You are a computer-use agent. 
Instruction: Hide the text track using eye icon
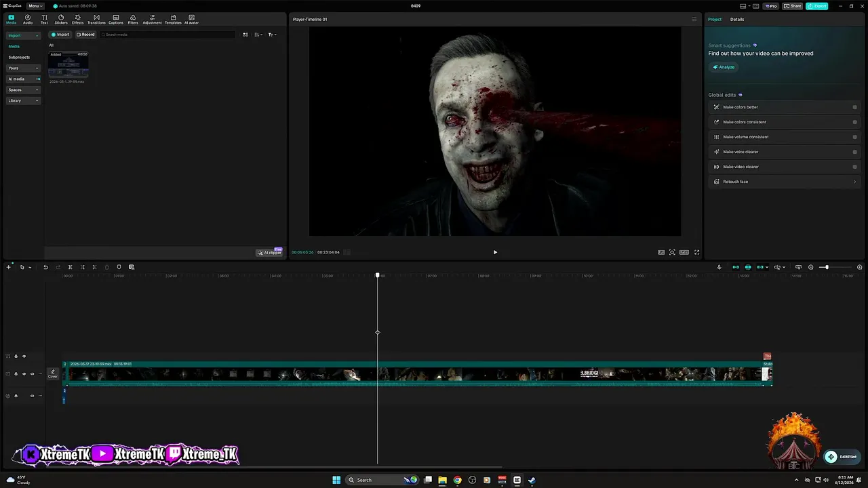coord(24,357)
